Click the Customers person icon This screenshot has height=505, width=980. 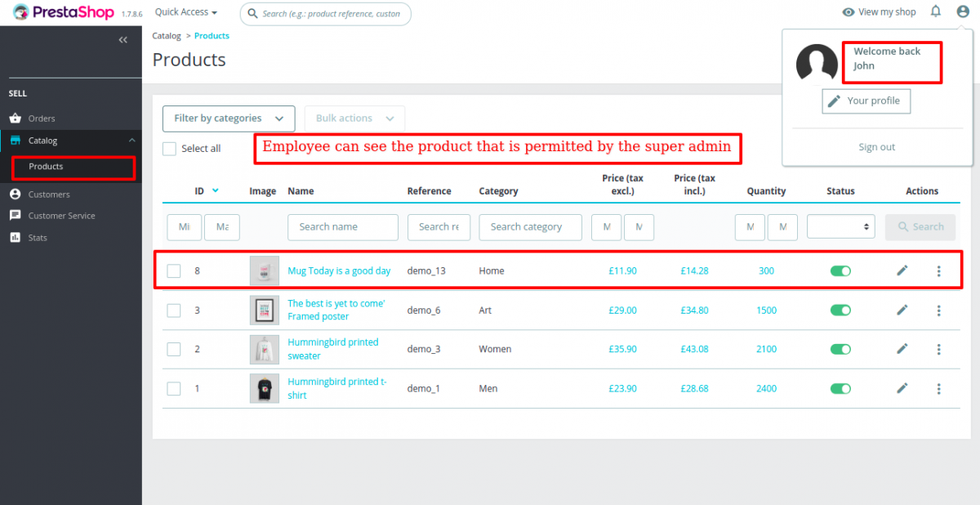15,194
